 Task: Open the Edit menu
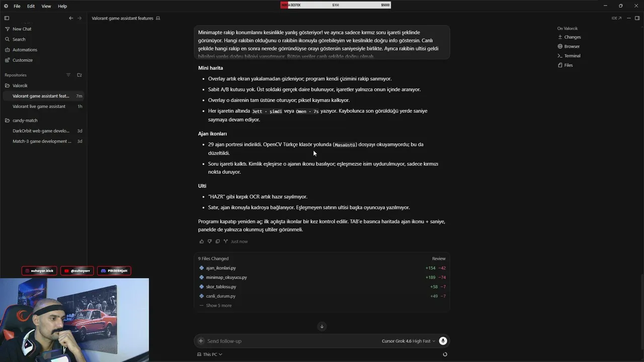coord(31,6)
